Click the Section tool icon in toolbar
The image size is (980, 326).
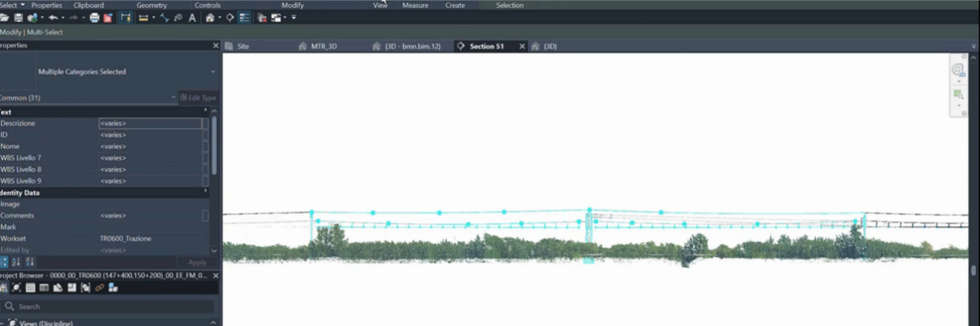click(230, 18)
